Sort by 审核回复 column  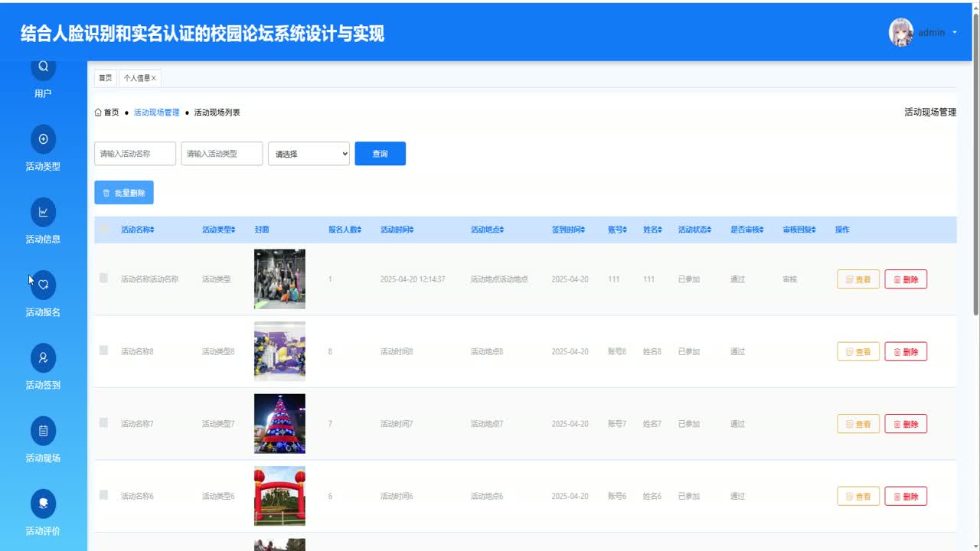pos(799,230)
